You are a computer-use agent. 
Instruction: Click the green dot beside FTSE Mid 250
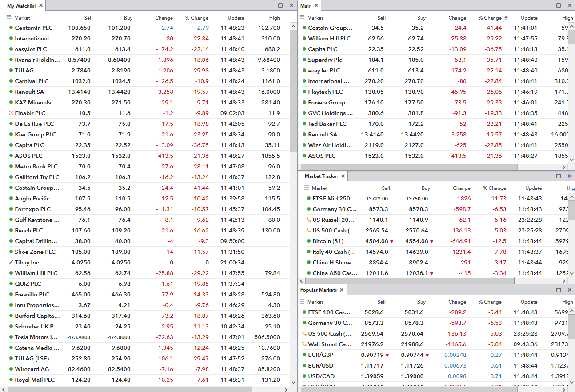(309, 199)
